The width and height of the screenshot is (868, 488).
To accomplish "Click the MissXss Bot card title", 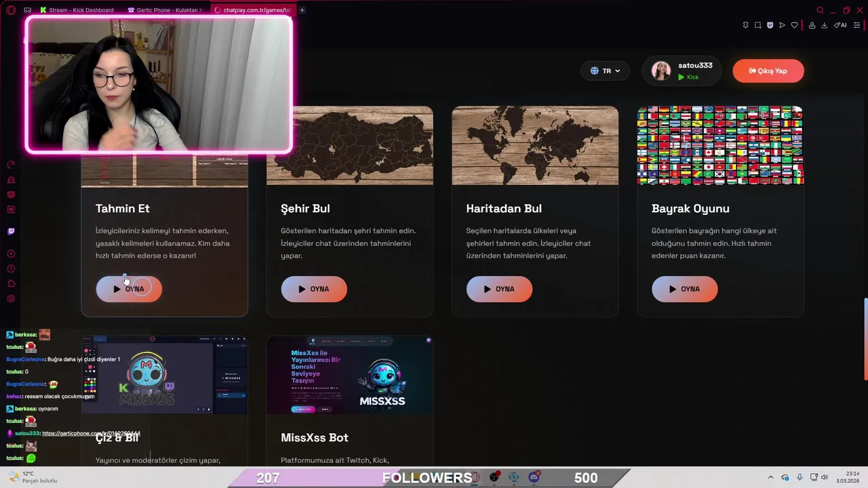I will click(315, 438).
